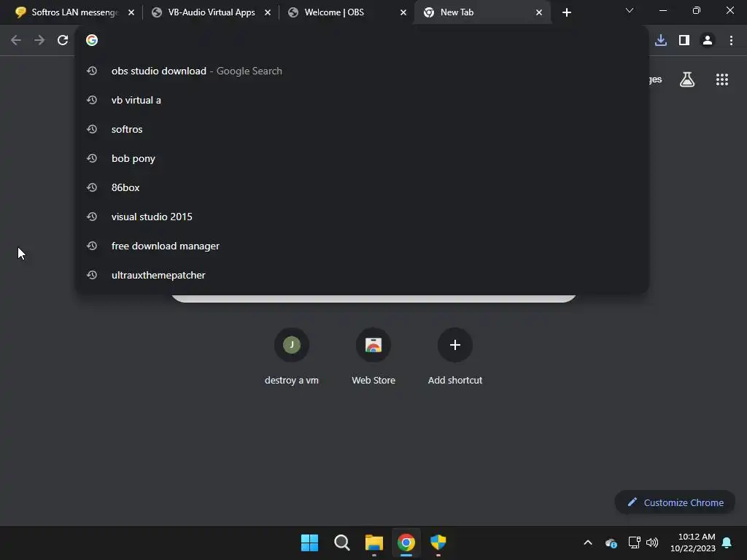Viewport: 747px width, 560px height.
Task: Click the history icon beside softros
Action: tap(92, 129)
